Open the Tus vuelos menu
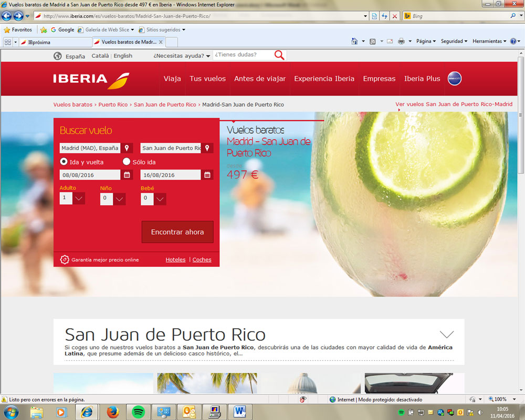Screen dimensions: 525x420 pos(207,79)
